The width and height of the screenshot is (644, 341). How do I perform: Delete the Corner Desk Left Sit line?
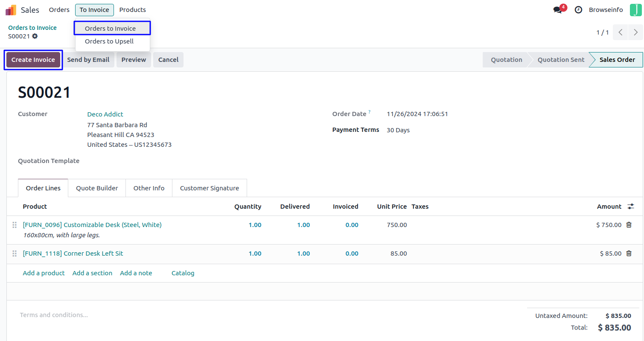point(629,254)
